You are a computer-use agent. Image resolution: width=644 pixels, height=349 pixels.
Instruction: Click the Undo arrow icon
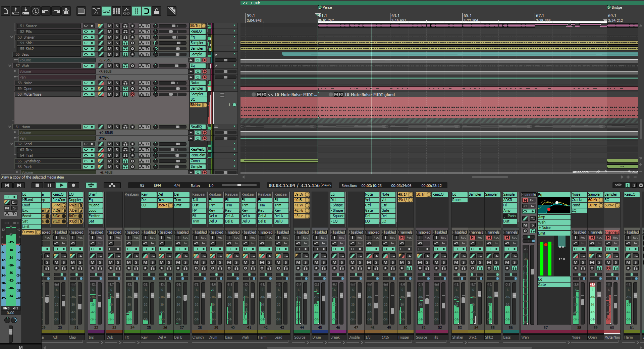click(46, 11)
